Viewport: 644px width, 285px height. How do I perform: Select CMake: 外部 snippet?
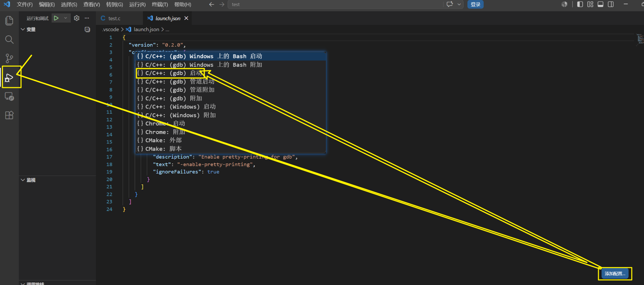click(231, 140)
